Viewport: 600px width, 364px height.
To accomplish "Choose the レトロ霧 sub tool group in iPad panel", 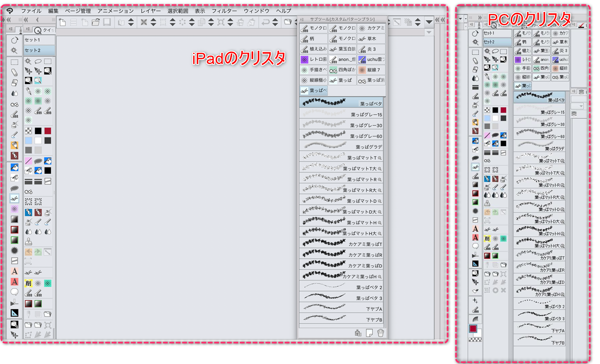I will [314, 60].
